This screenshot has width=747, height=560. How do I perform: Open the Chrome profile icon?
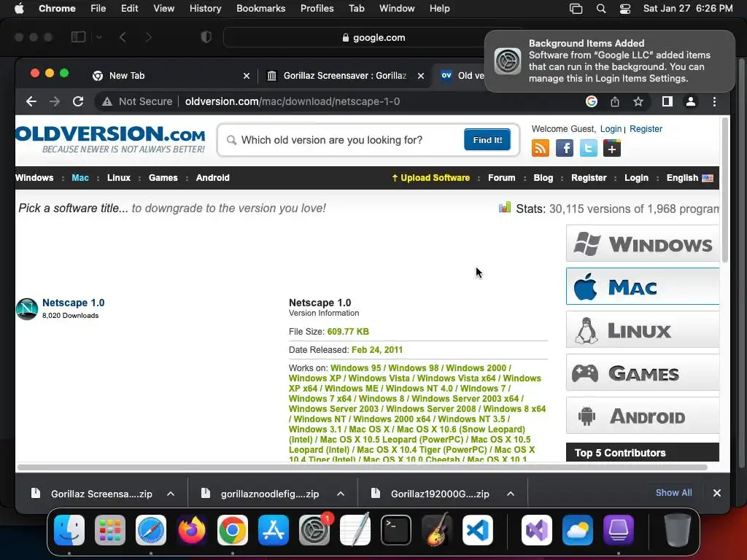point(690,101)
